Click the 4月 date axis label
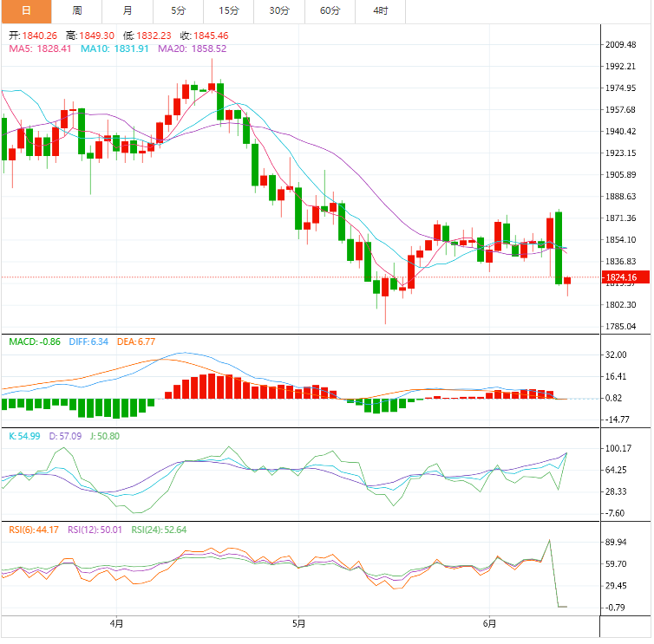This screenshot has width=654, height=644. [116, 623]
